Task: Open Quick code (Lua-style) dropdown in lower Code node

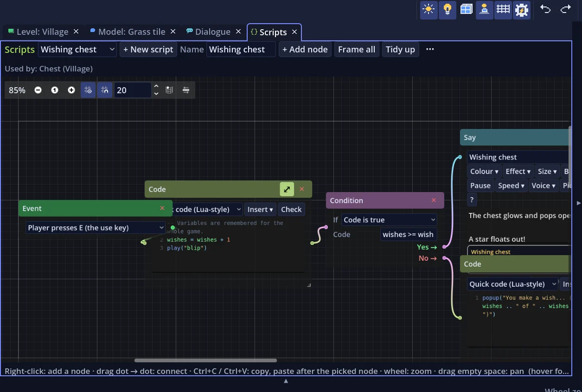Action: click(513, 284)
